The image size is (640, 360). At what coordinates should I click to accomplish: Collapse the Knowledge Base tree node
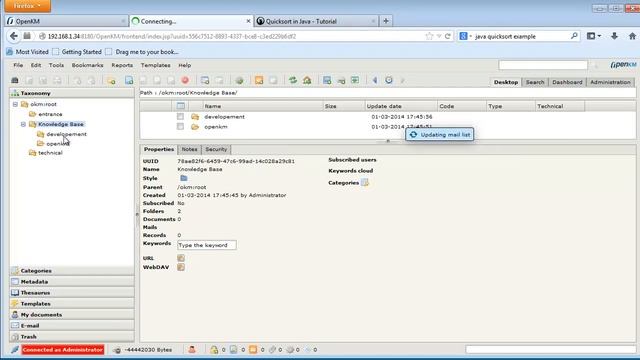(23, 124)
